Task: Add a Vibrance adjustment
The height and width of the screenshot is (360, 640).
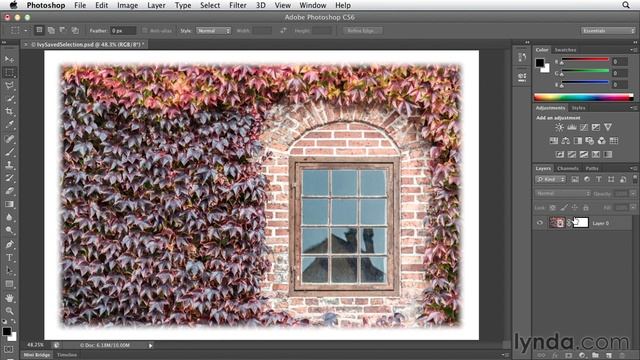Action: pos(608,127)
